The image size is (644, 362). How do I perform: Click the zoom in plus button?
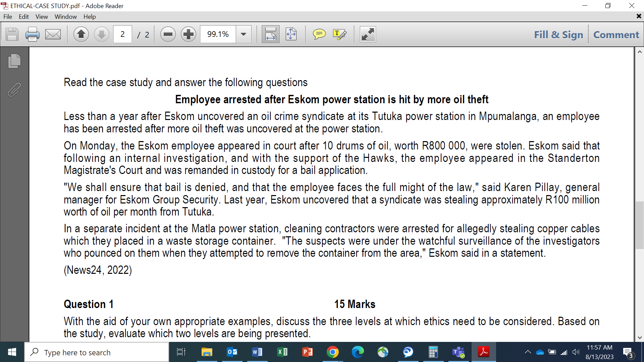(x=189, y=34)
